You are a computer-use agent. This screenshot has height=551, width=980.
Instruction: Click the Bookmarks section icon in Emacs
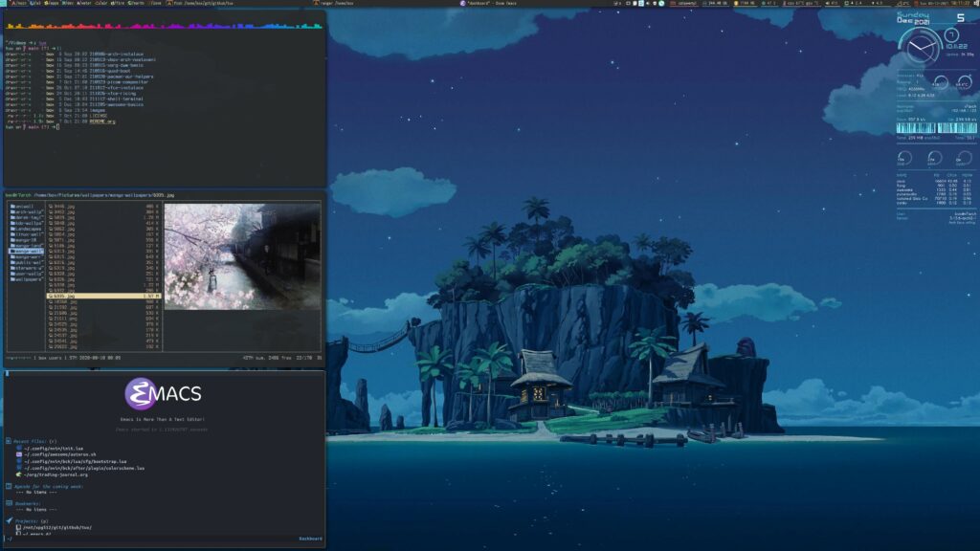point(8,503)
